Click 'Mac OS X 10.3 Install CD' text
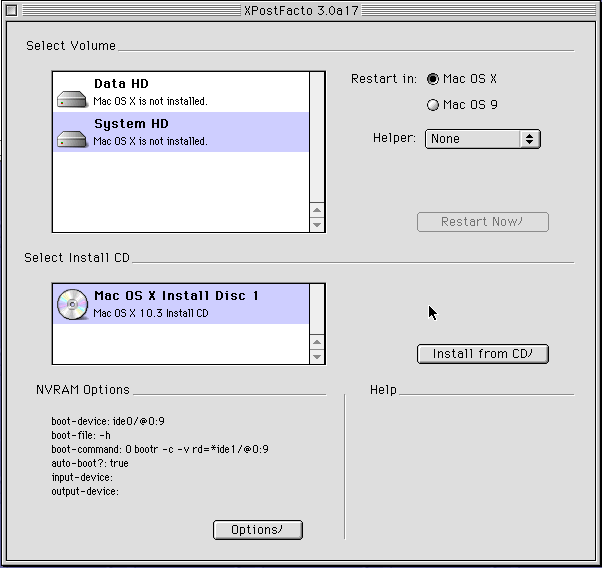The image size is (602, 568). pos(151,313)
